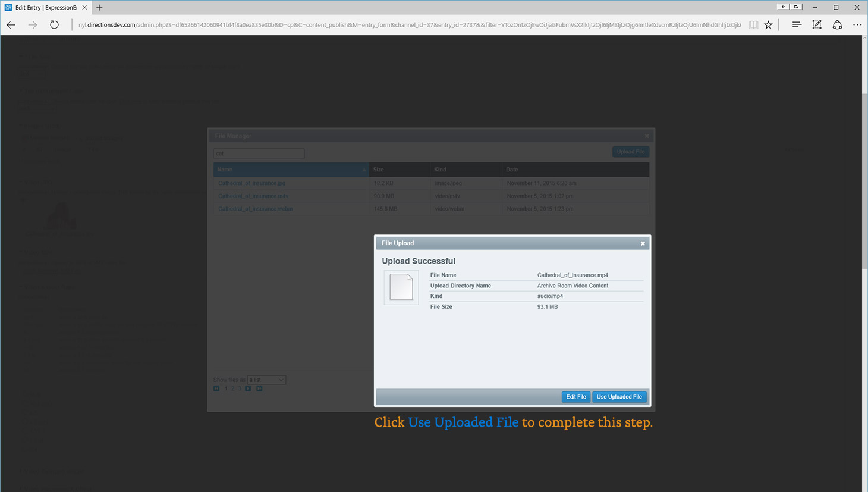The height and width of the screenshot is (492, 868).
Task: Go back to the previous page
Action: [11, 25]
